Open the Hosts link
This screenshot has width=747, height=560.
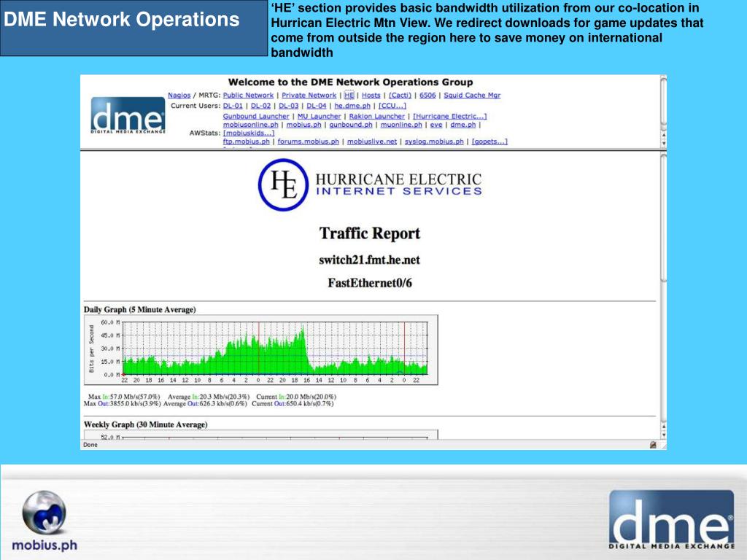tap(371, 96)
